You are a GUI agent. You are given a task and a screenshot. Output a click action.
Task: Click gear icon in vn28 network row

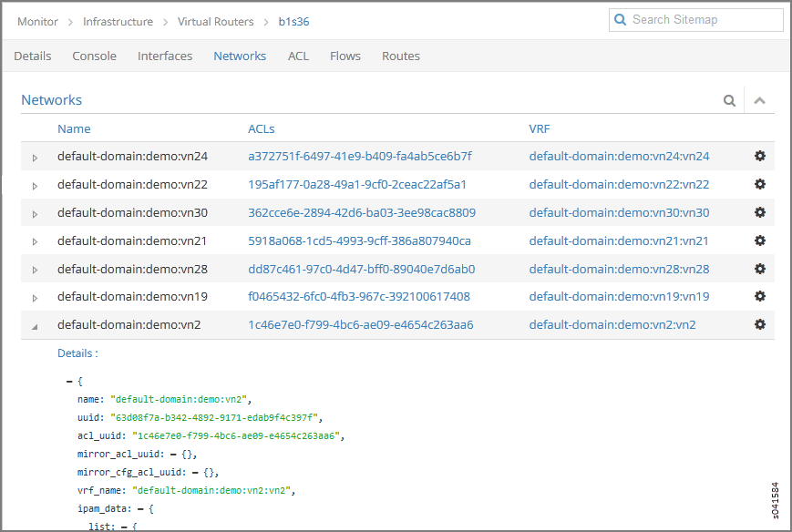point(759,269)
